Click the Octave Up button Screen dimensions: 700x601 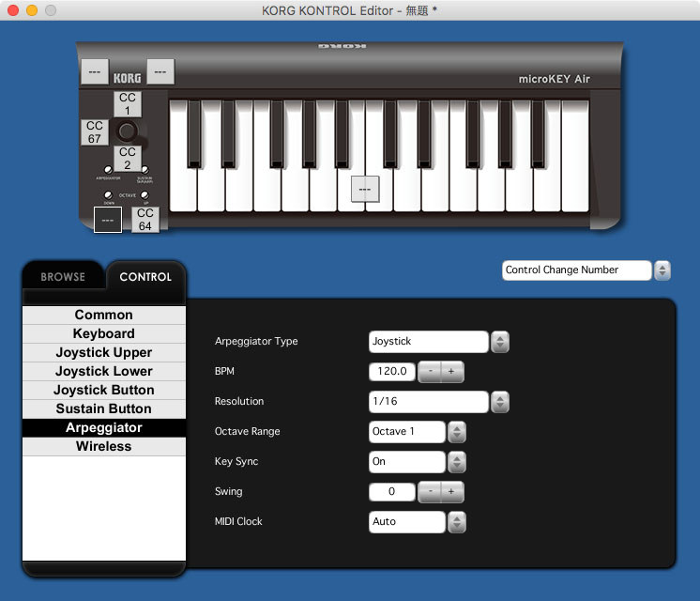tap(145, 195)
